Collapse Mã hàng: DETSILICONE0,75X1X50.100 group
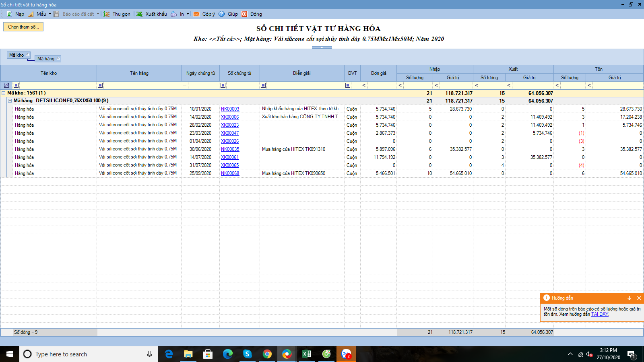This screenshot has height=362, width=644. 10,101
